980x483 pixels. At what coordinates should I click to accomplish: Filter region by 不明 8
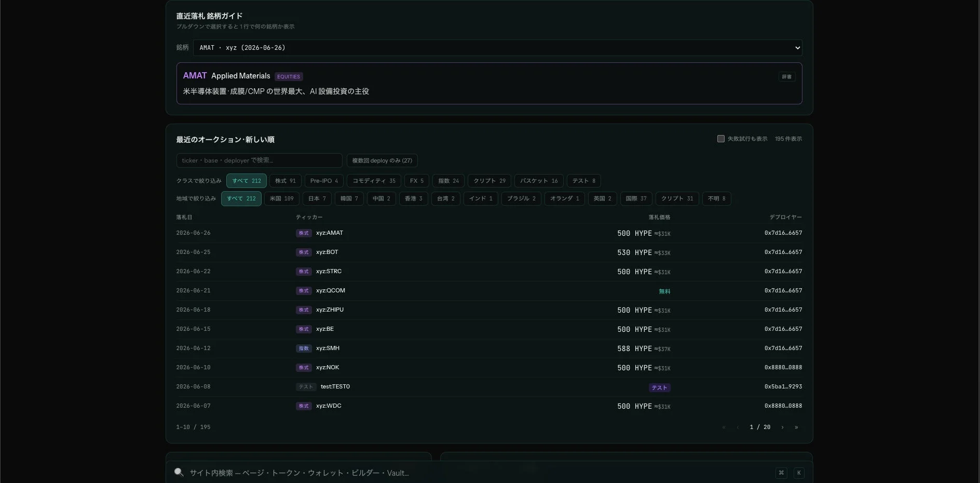[717, 198]
